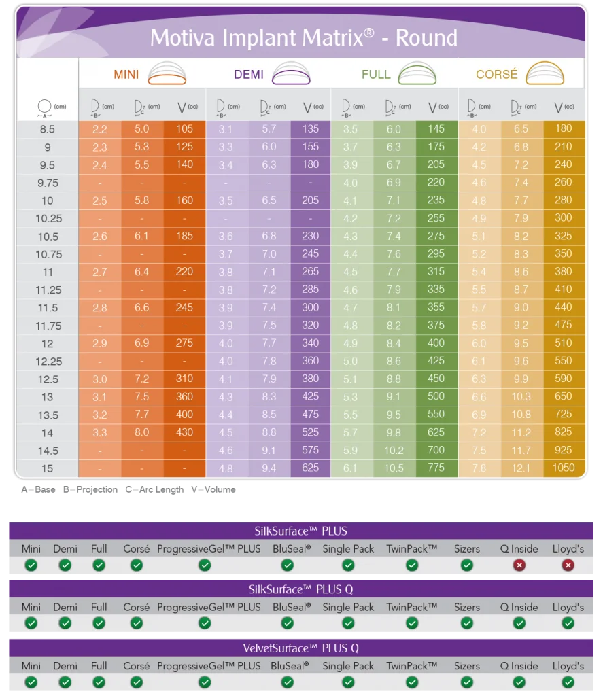
Task: Click check under Lloyd's in VelvetSurface PLUS Q
Action: click(568, 682)
